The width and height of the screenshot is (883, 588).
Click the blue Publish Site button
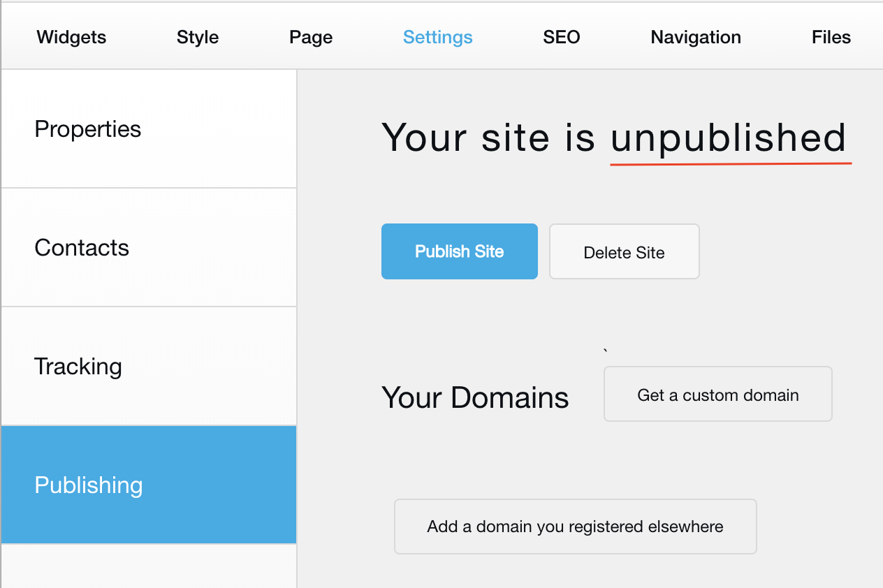click(x=460, y=251)
